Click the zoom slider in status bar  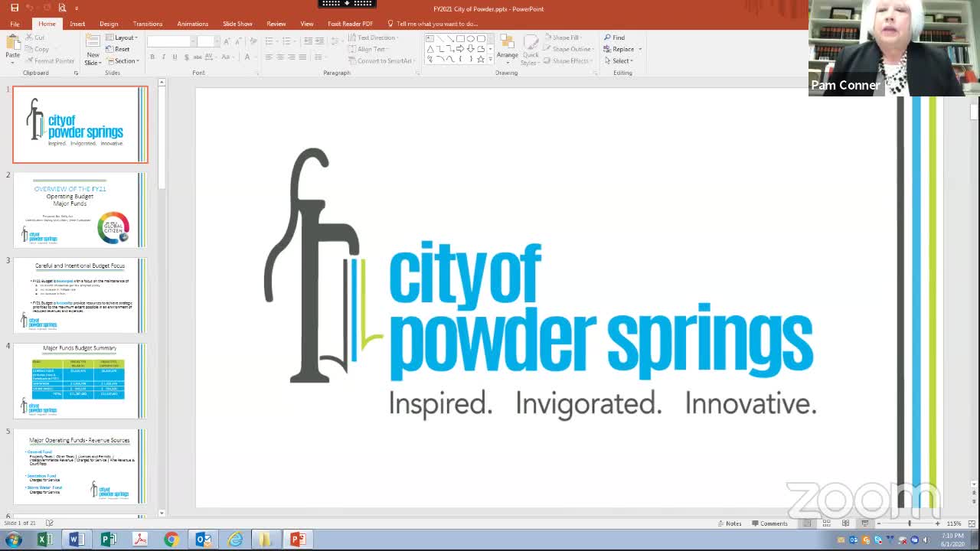[x=909, y=523]
